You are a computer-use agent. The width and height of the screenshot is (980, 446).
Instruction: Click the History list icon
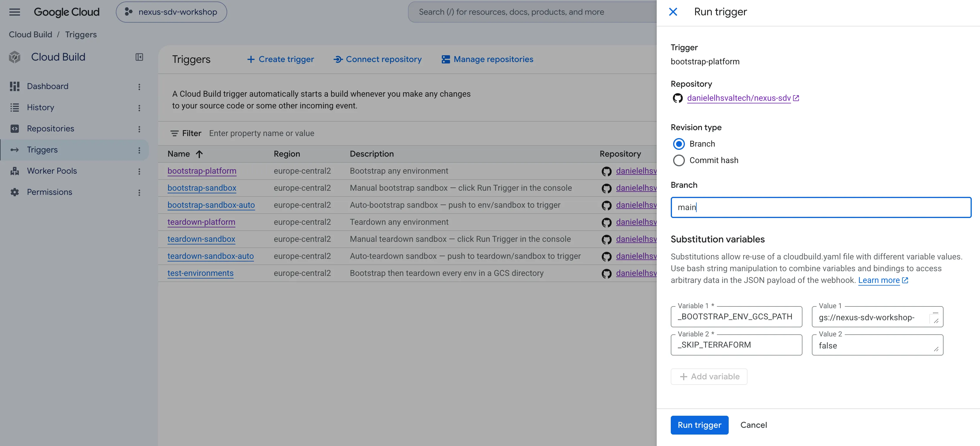(x=14, y=108)
